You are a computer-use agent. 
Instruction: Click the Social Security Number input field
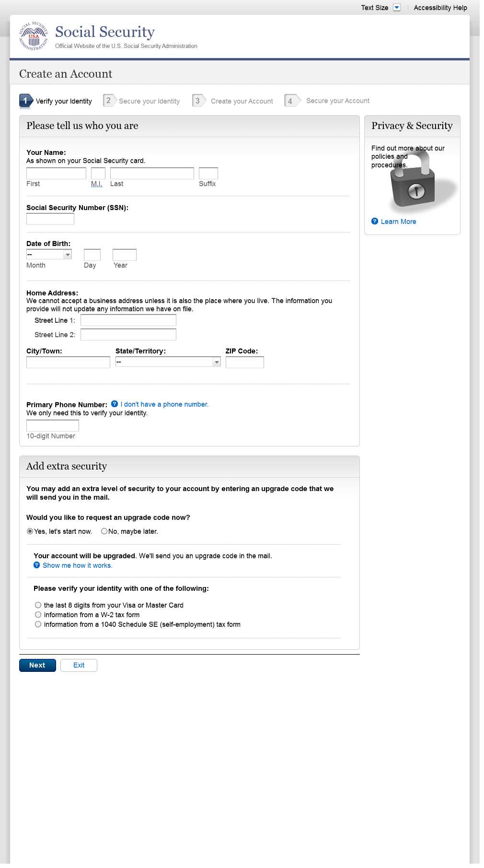(x=50, y=219)
